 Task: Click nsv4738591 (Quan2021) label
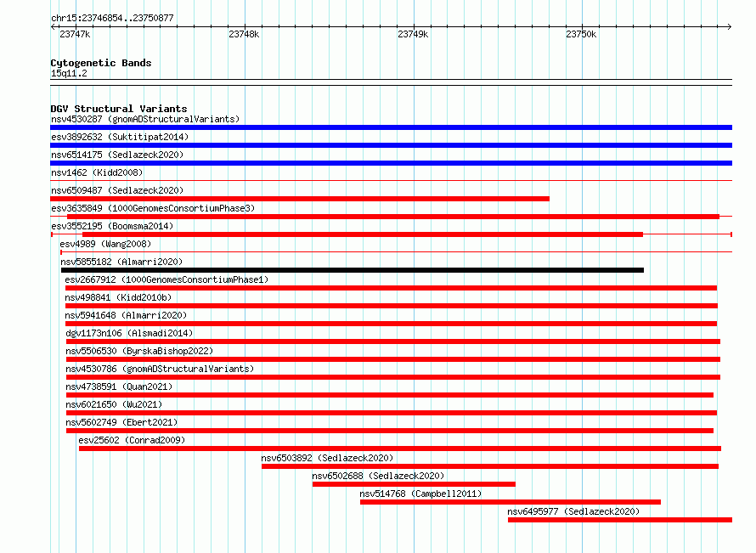pos(119,387)
